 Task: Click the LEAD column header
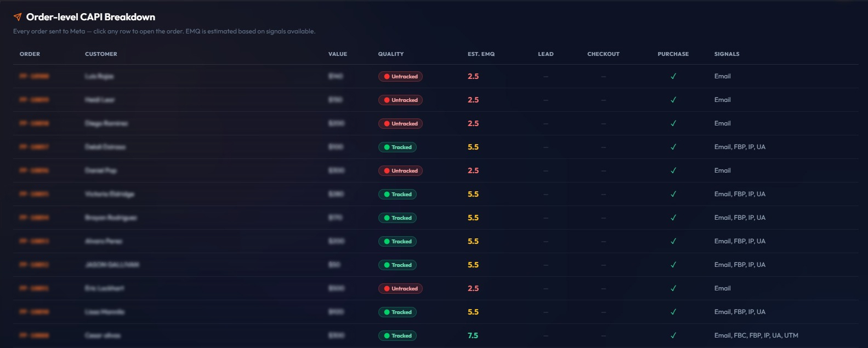[546, 54]
